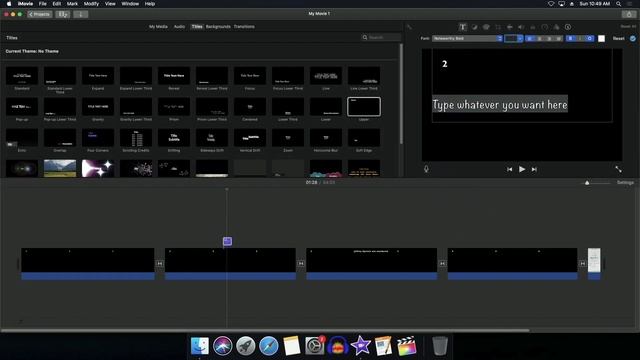Click the voiceover microphone icon
This screenshot has width=640, height=360.
point(426,169)
